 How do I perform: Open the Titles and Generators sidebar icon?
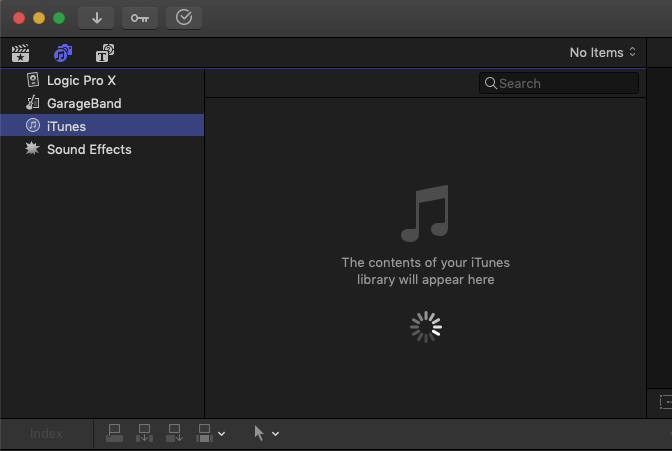point(105,53)
